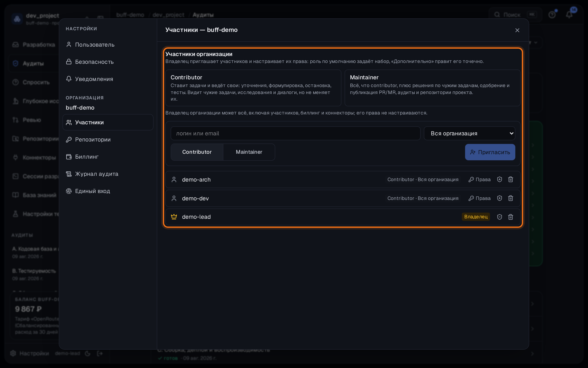This screenshot has width=588, height=368.
Task: Click the help question-mark icon in top bar
Action: [552, 15]
